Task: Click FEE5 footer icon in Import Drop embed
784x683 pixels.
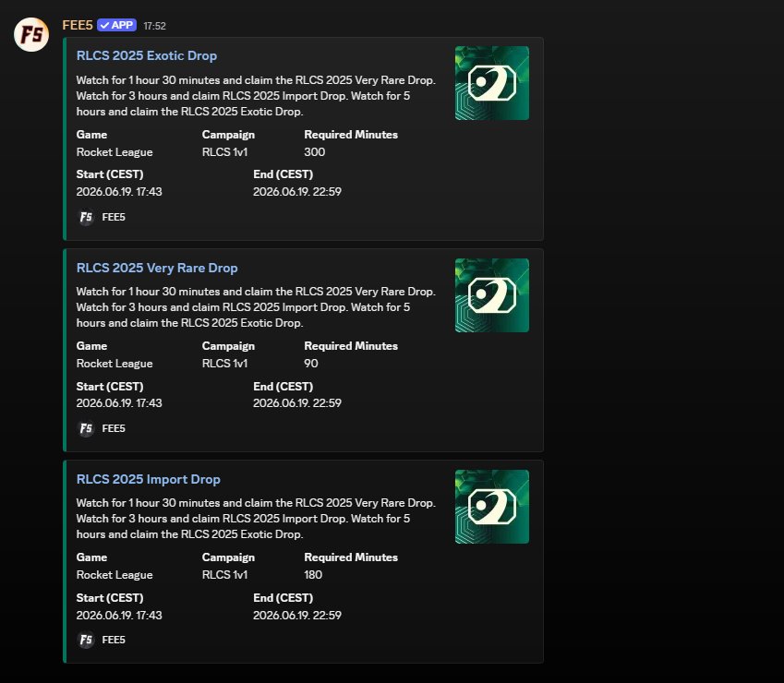Action: [86, 640]
